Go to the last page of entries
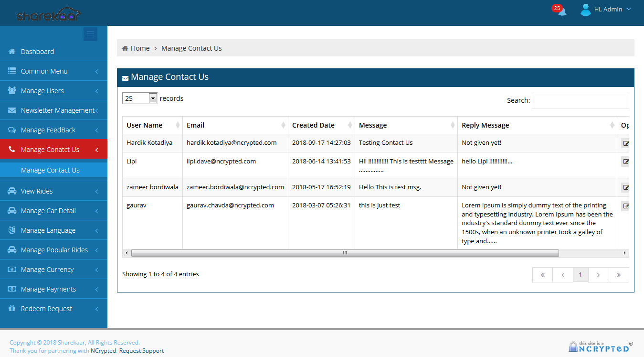Screen dimensions: 644x357 pyautogui.click(x=619, y=275)
